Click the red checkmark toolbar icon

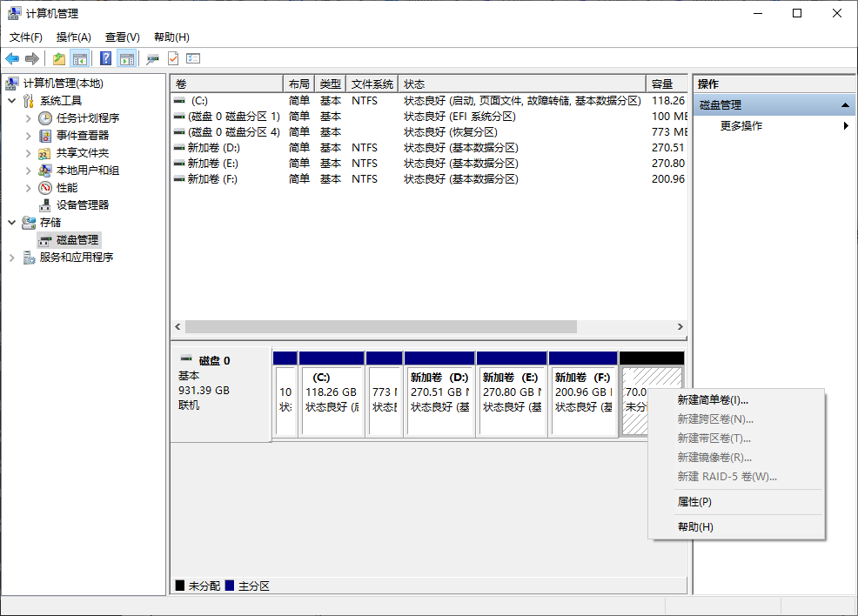click(x=173, y=58)
